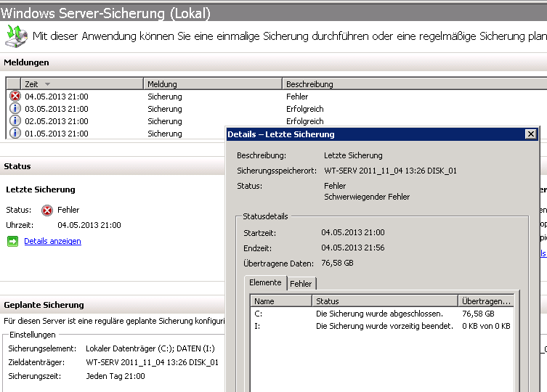Click the Meldung column header
The height and width of the screenshot is (392, 547).
[x=213, y=84]
